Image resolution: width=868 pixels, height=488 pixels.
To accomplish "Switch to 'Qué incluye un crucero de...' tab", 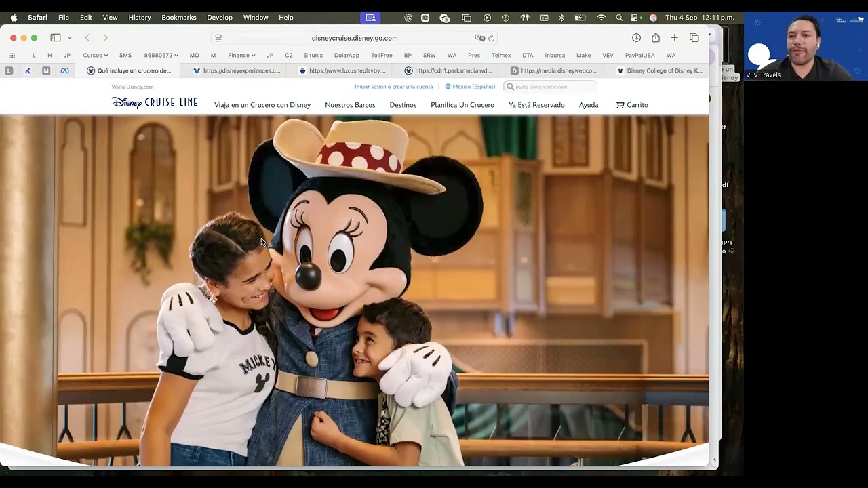I will (129, 70).
